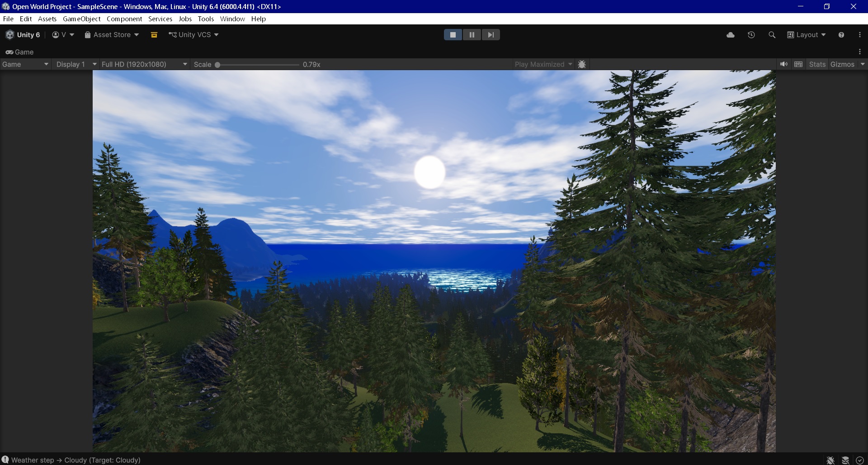The image size is (868, 465).
Task: Click the Weather step console message
Action: (x=76, y=460)
